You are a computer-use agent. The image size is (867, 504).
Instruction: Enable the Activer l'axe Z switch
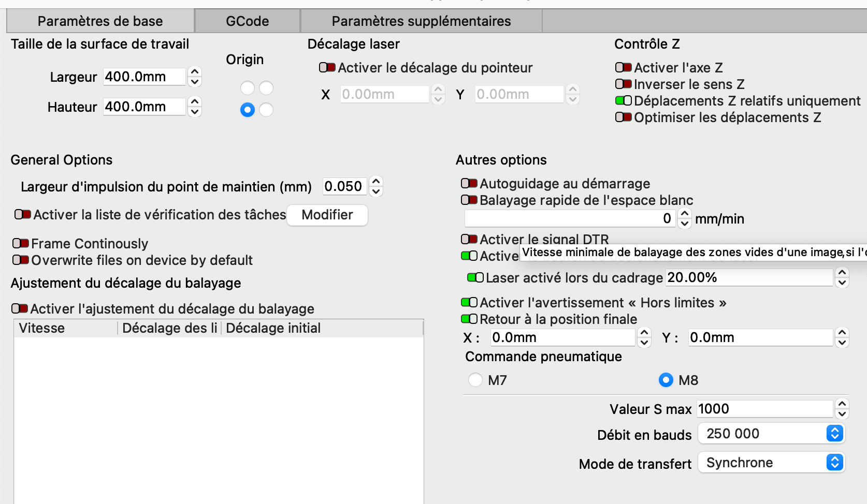[x=624, y=68]
